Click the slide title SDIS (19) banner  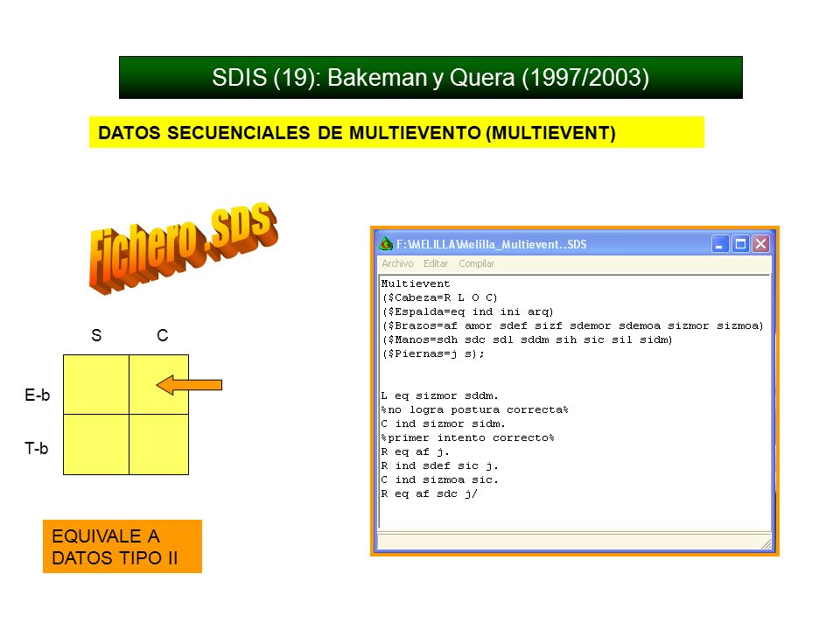coord(430,77)
